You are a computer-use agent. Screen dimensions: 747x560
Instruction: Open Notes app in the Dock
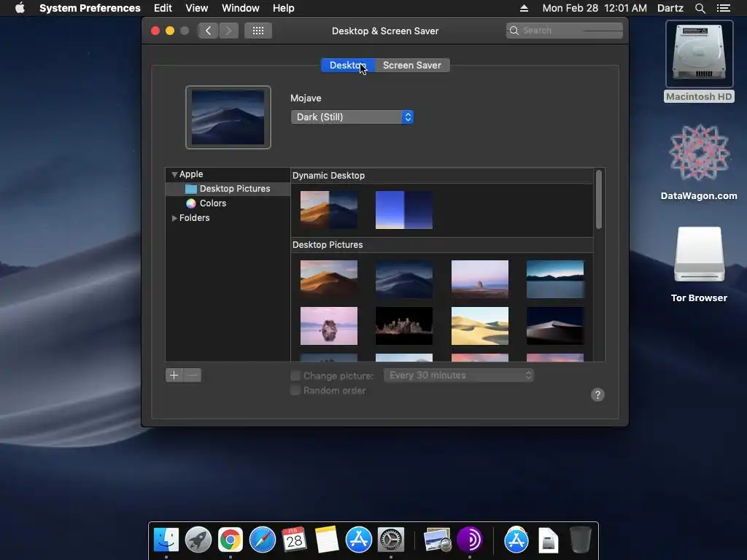(327, 540)
